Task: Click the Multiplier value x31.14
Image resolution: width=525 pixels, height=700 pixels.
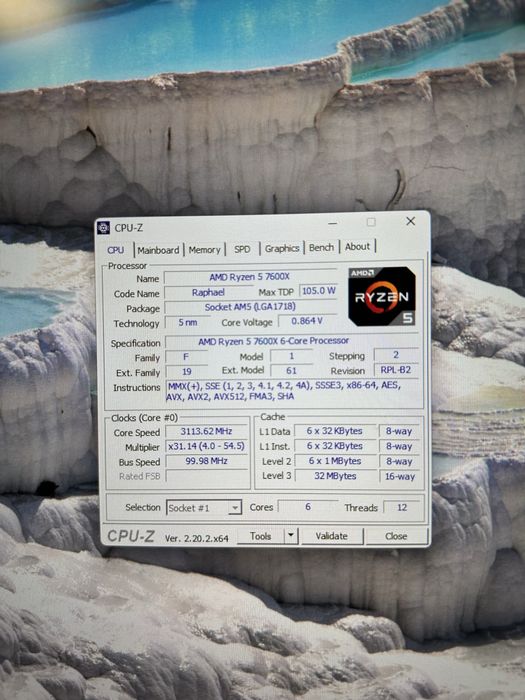Action: 206,446
